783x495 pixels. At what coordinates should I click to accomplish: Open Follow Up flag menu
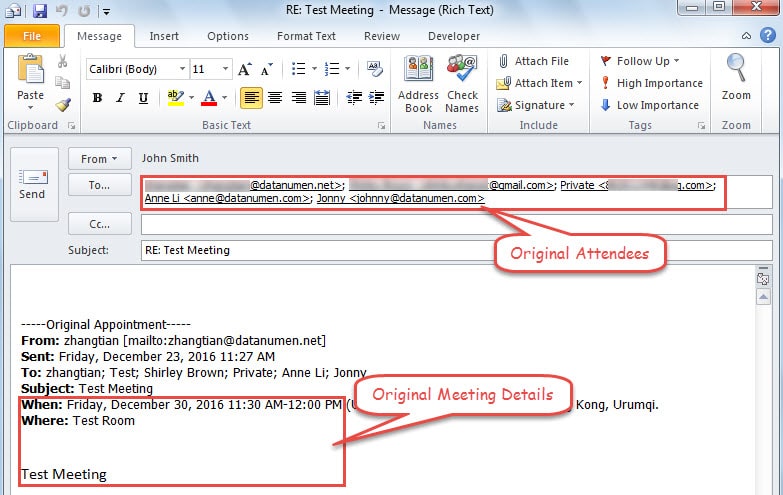640,61
